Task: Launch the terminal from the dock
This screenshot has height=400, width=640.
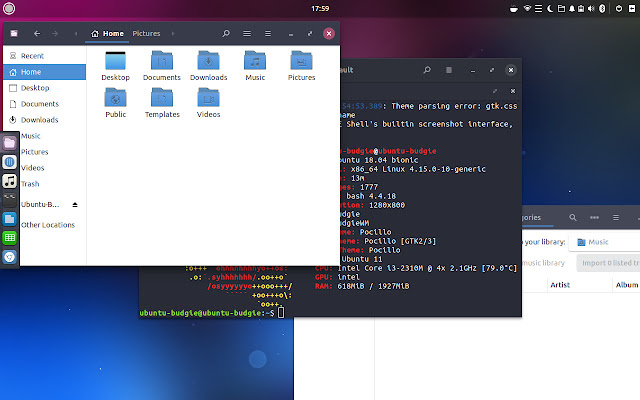Action: pos(9,200)
